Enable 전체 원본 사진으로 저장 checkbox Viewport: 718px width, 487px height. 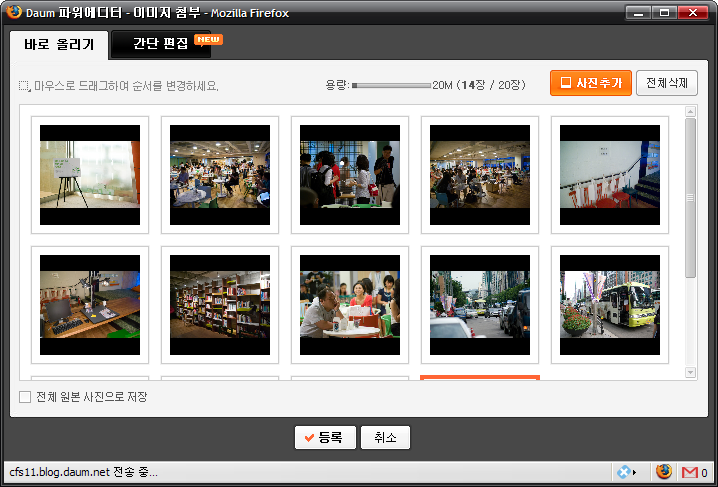point(25,397)
